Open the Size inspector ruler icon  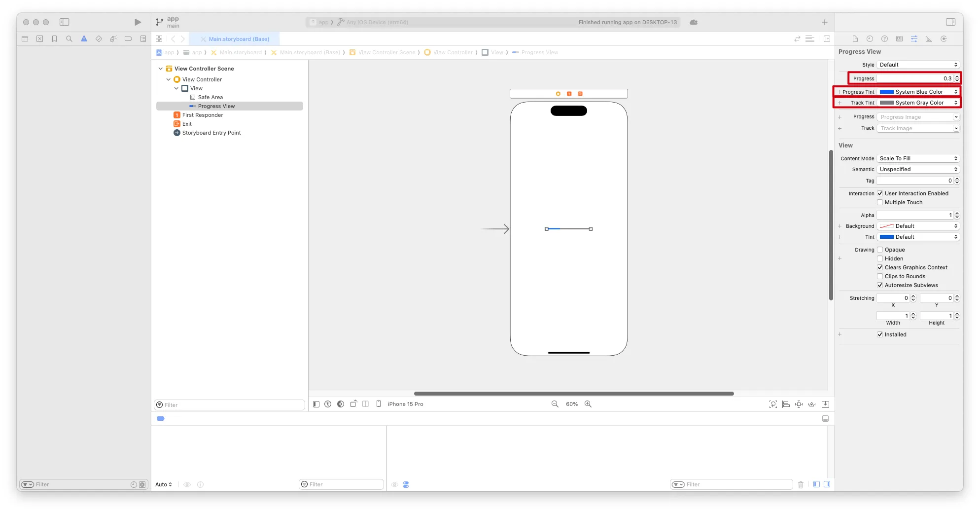(x=929, y=39)
